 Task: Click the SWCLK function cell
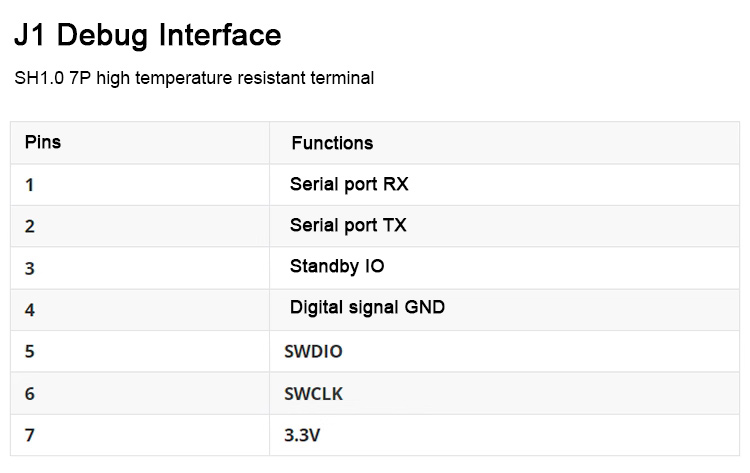[505, 393]
